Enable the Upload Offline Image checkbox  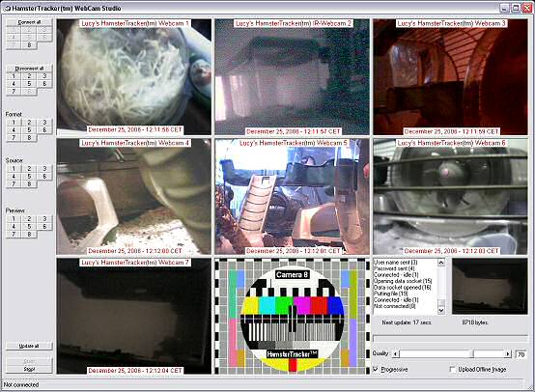[x=452, y=370]
